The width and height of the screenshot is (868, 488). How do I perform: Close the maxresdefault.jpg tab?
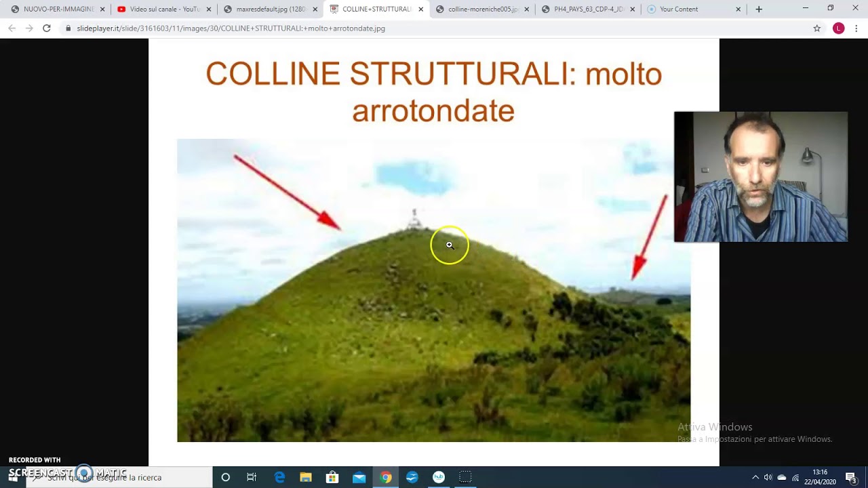click(x=315, y=9)
